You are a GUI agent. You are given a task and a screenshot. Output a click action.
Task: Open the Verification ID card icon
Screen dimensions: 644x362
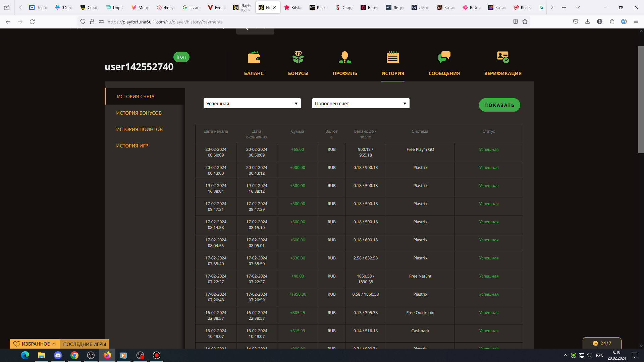502,58
